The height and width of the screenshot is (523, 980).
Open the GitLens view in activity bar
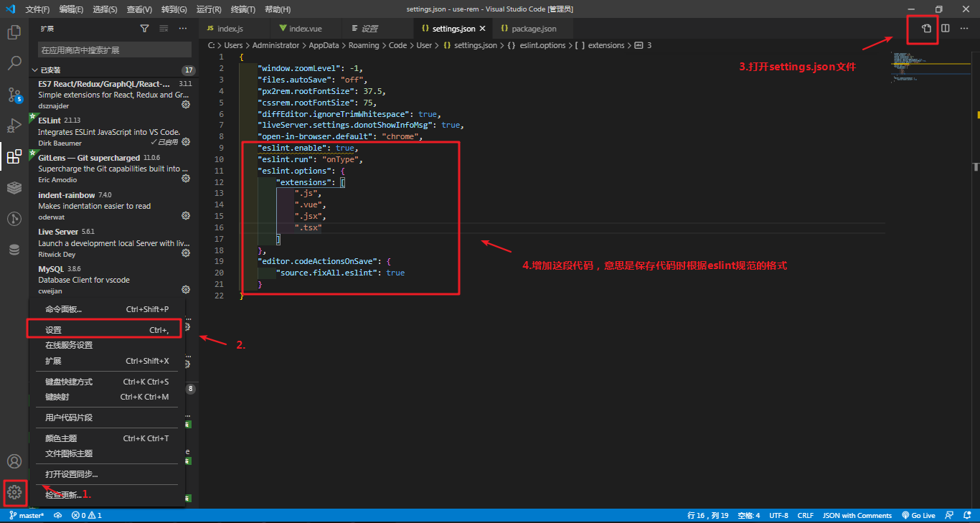coord(14,219)
